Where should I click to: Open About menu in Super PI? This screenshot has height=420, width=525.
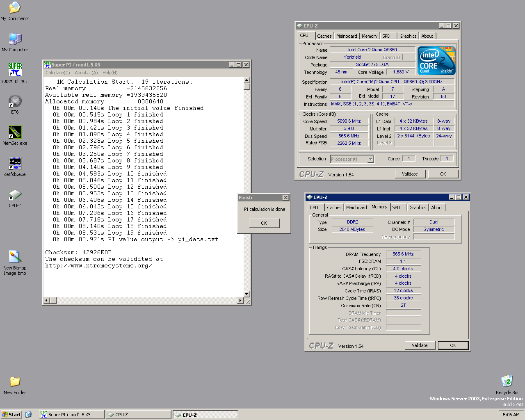tap(86, 73)
